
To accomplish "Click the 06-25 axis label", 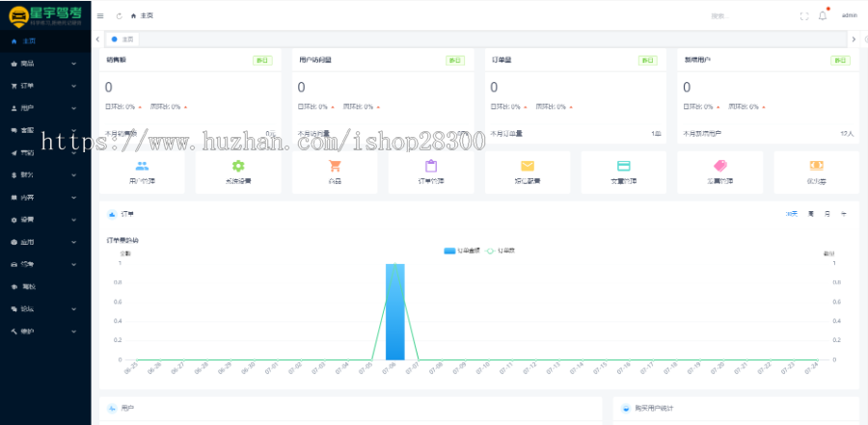I will 130,369.
